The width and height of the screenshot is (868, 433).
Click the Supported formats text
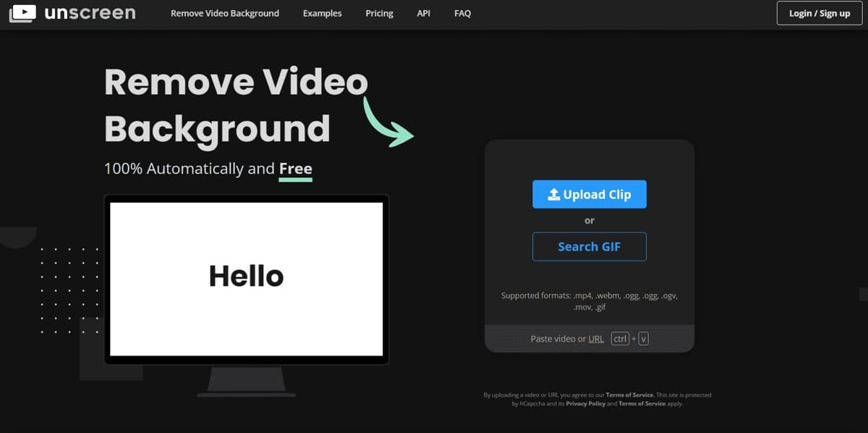pyautogui.click(x=590, y=301)
